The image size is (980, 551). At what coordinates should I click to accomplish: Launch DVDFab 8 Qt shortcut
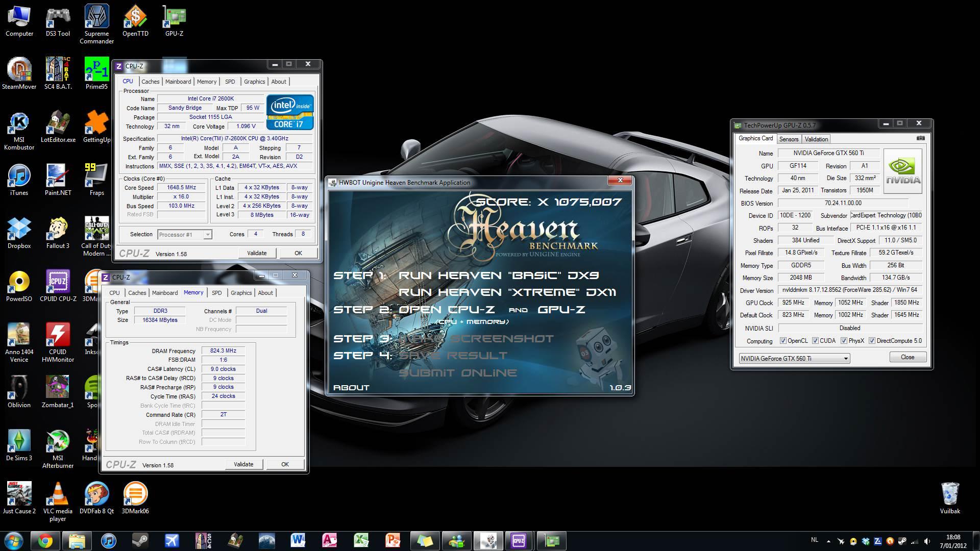click(96, 497)
